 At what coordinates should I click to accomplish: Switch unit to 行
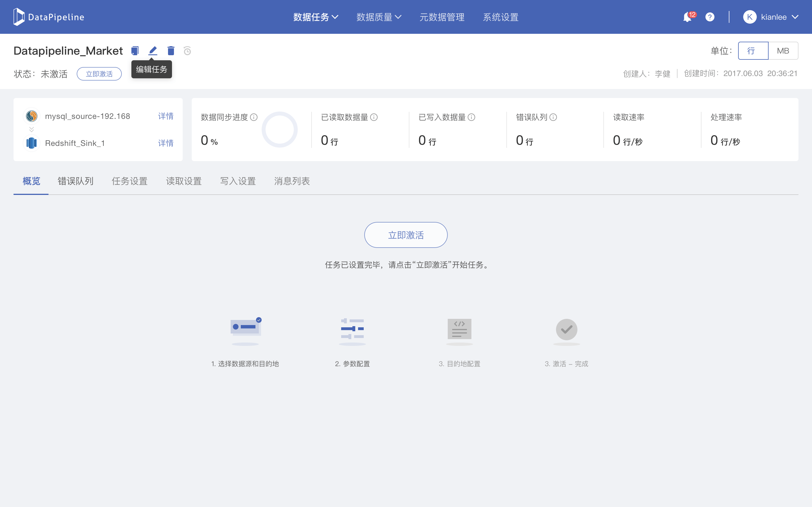click(753, 51)
